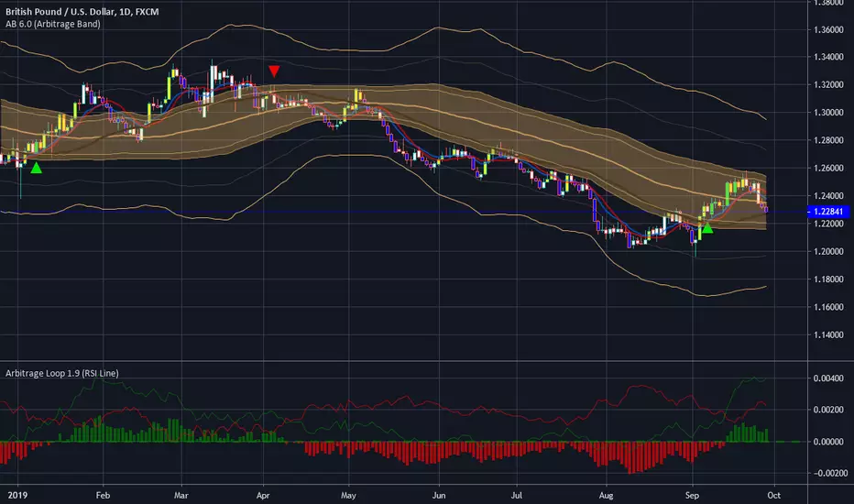The image size is (854, 504).
Task: Click the Feb label on time axis
Action: tap(103, 495)
